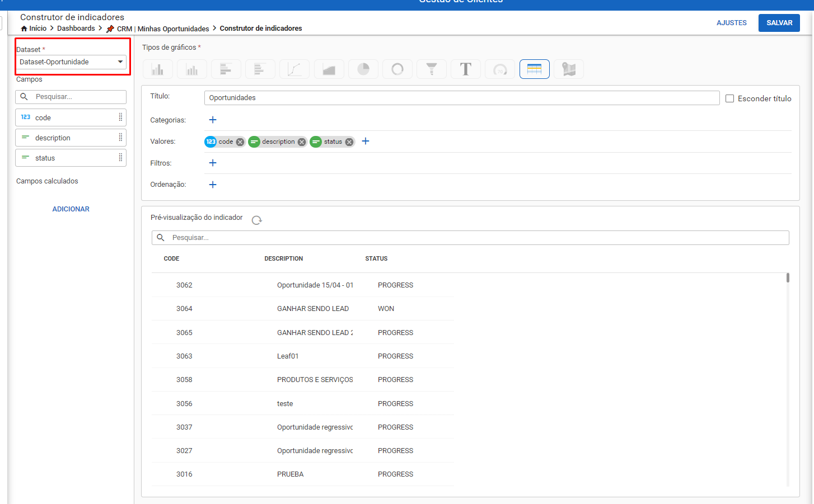
Task: Choose the area chart type
Action: [329, 69]
